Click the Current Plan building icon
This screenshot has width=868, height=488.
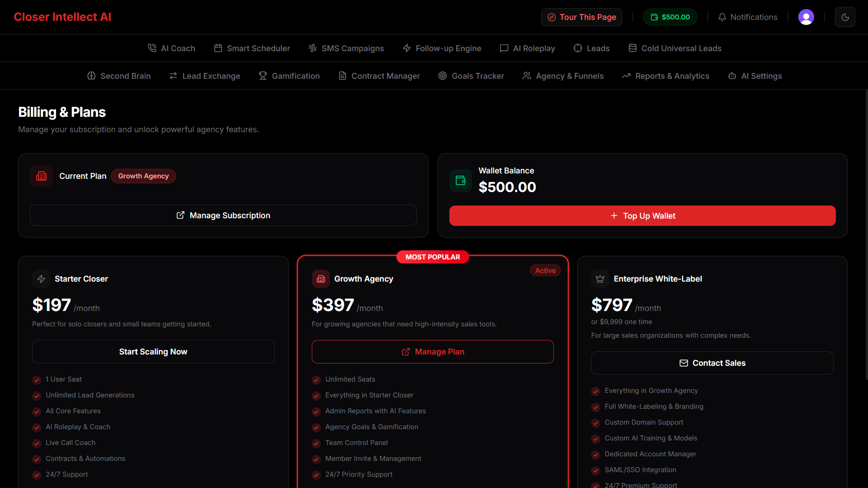[x=41, y=176]
